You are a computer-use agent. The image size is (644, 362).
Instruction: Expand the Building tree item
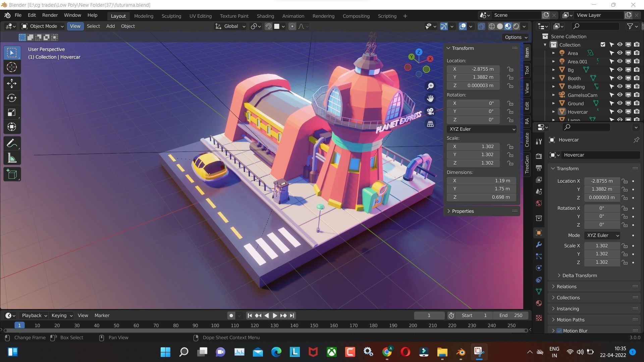553,86
